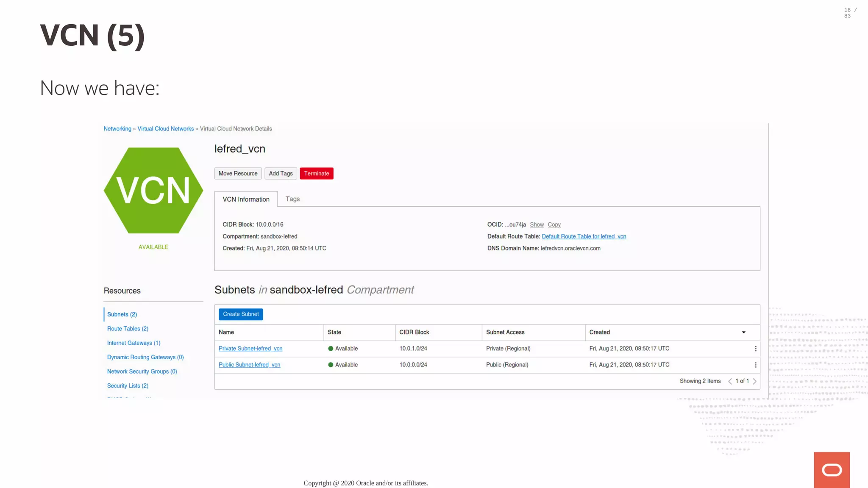The image size is (868, 488).
Task: Open actions menu for Public Subnet row
Action: pos(755,365)
